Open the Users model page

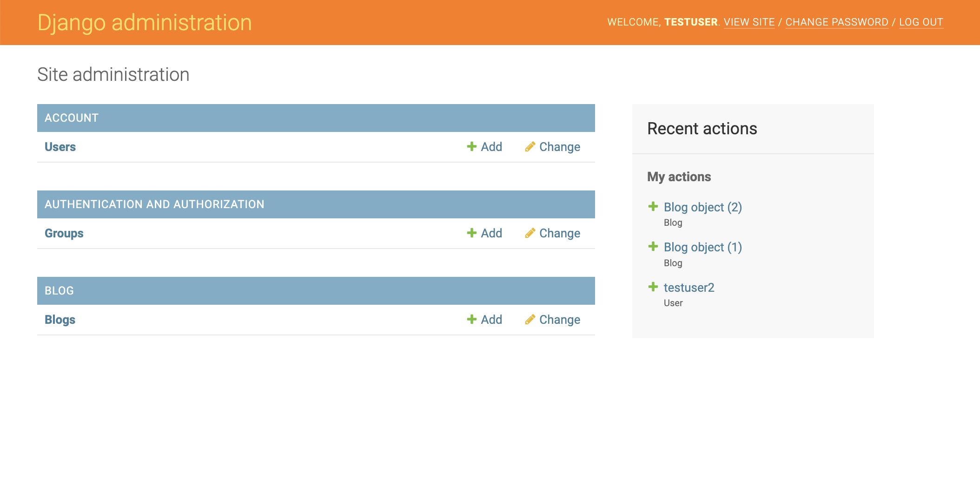point(60,147)
